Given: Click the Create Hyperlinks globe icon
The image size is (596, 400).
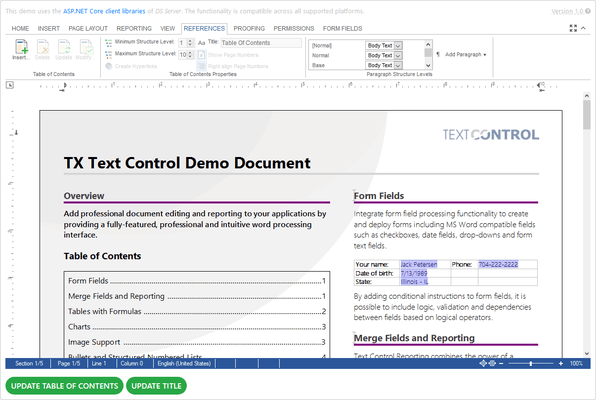Looking at the screenshot, I should (109, 66).
